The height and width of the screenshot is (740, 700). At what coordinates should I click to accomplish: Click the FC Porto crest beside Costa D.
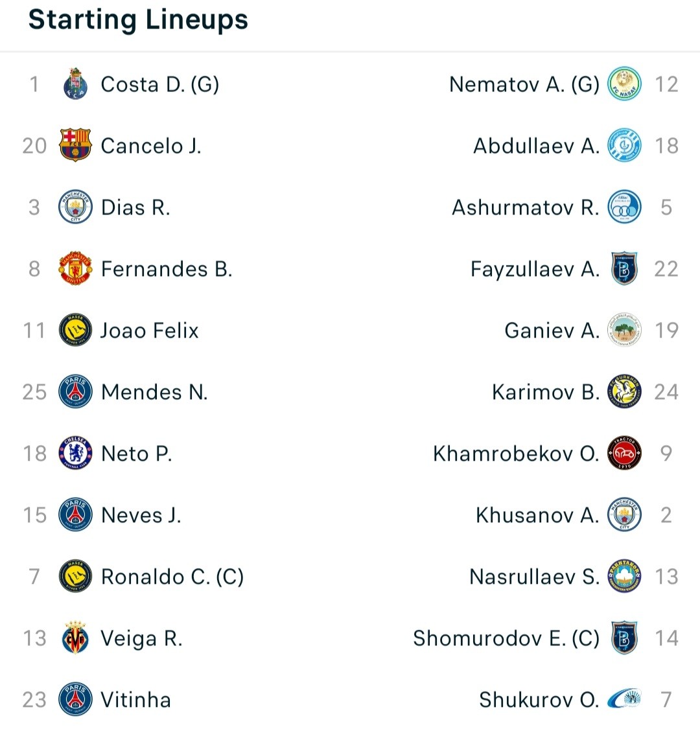point(75,84)
